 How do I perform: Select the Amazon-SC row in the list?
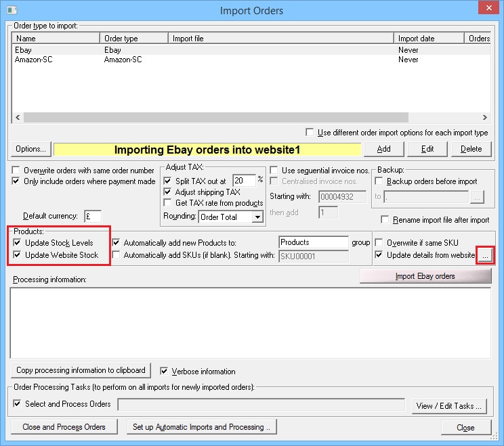pyautogui.click(x=251, y=60)
